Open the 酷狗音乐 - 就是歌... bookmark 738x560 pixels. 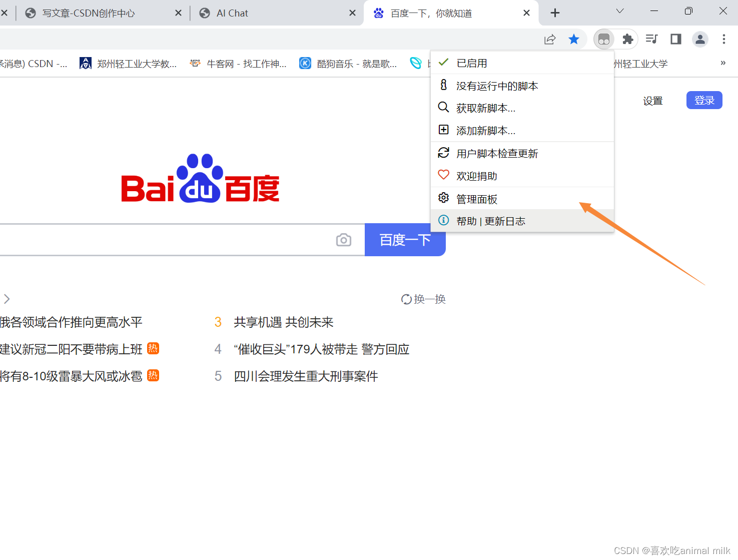pyautogui.click(x=348, y=64)
